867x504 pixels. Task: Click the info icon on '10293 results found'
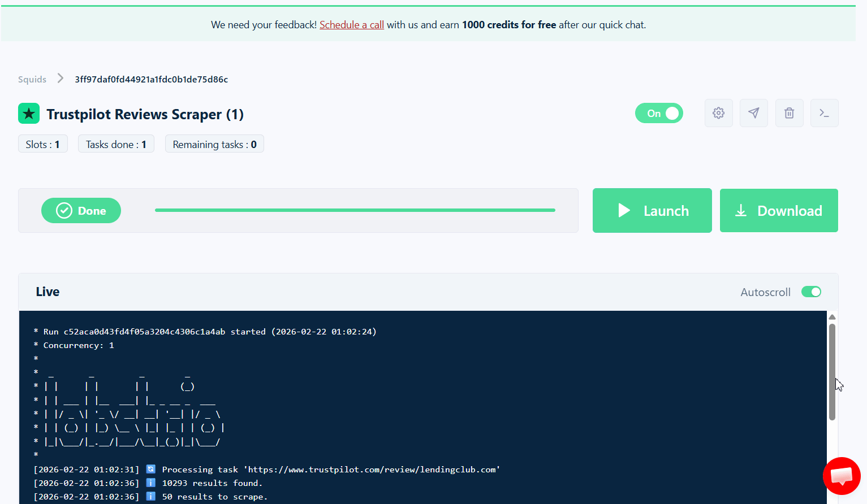(x=150, y=483)
